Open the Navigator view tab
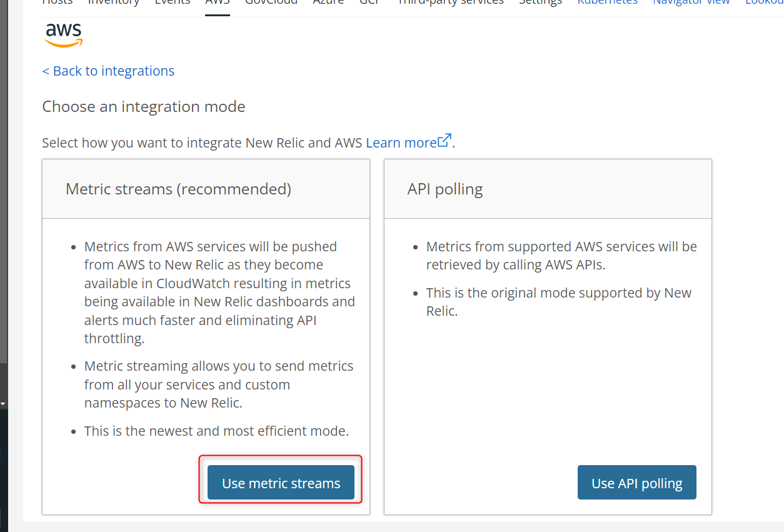The width and height of the screenshot is (784, 532). coord(691,3)
